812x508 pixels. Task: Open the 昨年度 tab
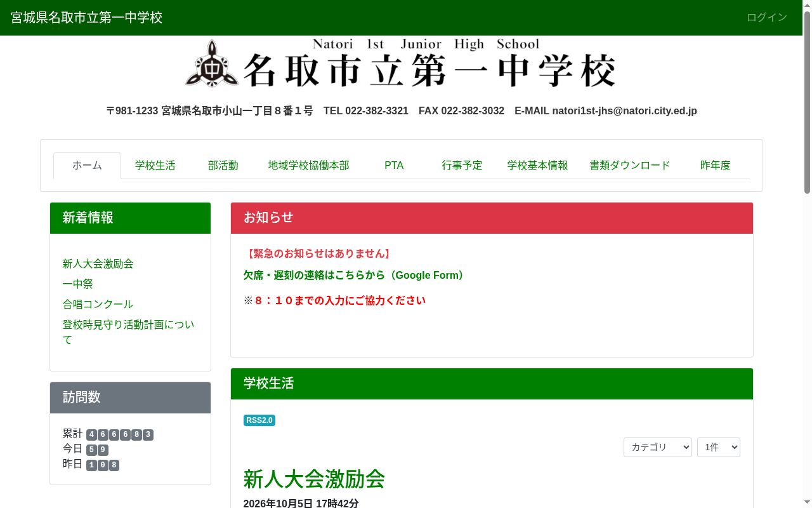pyautogui.click(x=716, y=165)
